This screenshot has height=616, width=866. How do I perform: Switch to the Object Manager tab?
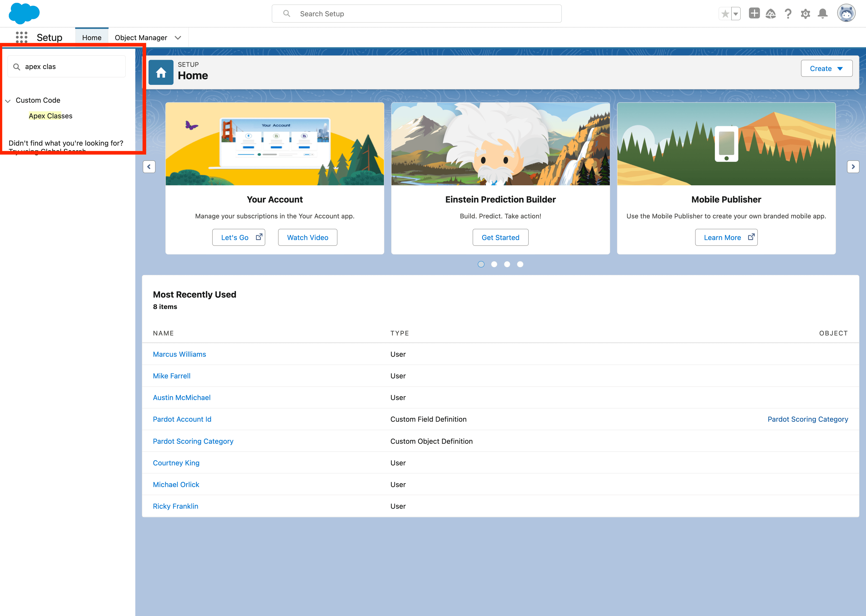(141, 37)
